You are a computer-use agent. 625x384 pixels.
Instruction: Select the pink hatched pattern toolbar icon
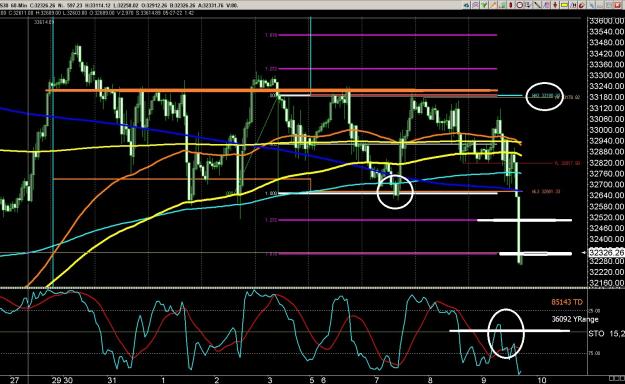coord(476,5)
